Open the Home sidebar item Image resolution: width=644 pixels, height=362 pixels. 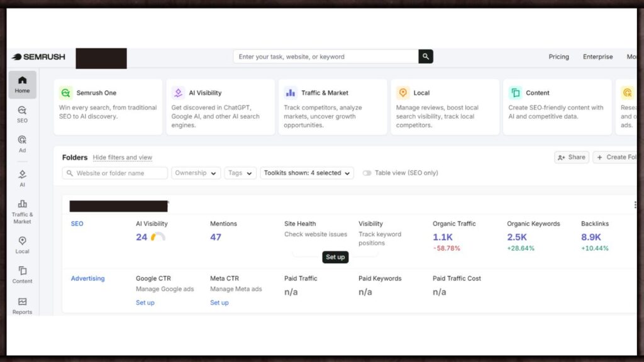coord(22,85)
